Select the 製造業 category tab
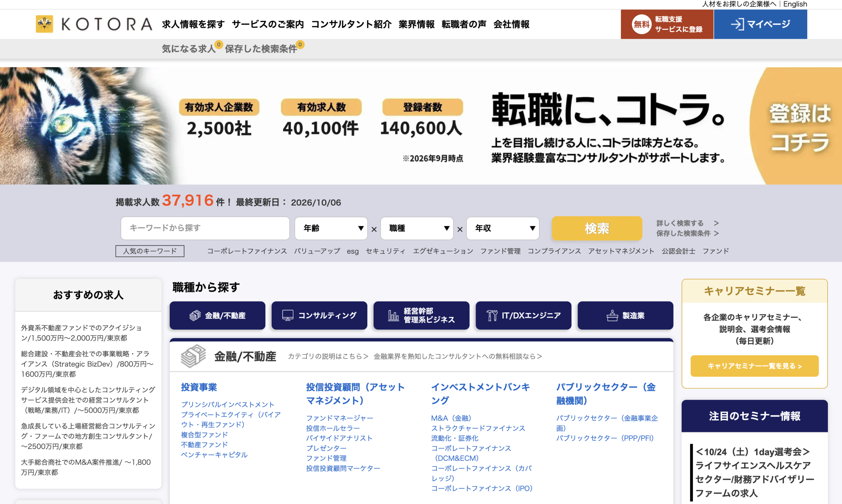This screenshot has width=842, height=504. [625, 316]
